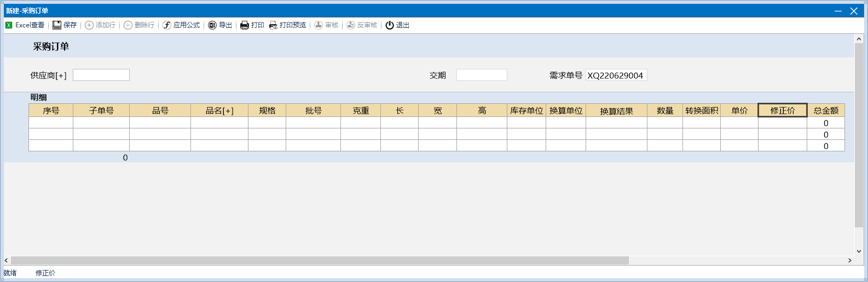Viewport: 868px width, 282px height.
Task: Click the 反审核 unapprove button
Action: [351, 25]
